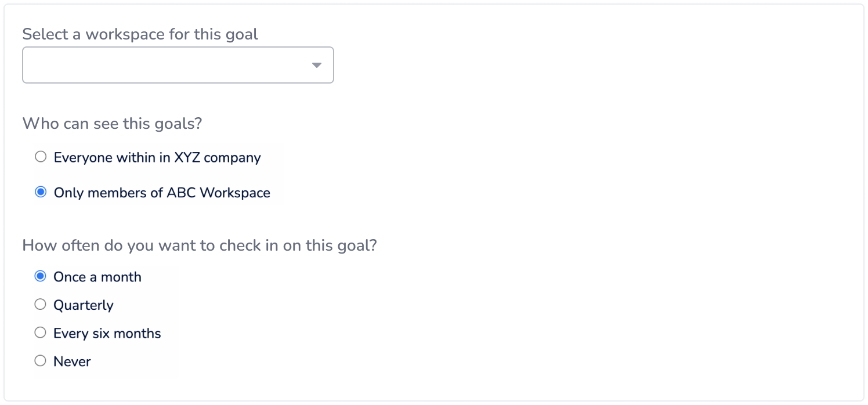868x405 pixels.
Task: Set check-in frequency to quarterly
Action: point(40,304)
